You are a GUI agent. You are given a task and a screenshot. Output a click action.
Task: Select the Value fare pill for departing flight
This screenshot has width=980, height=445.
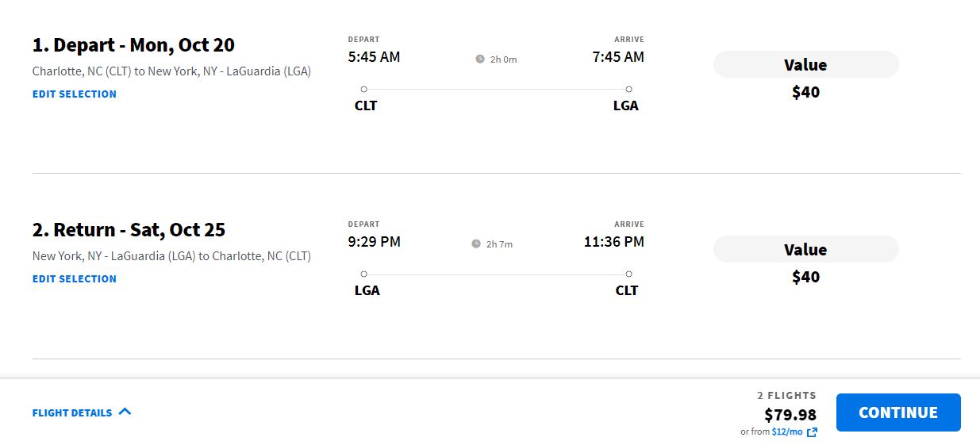click(805, 64)
